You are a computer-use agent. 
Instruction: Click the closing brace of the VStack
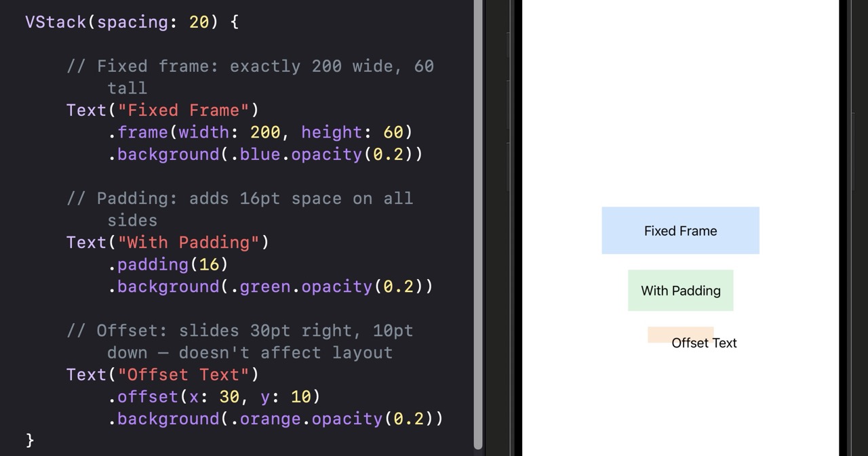coord(30,440)
